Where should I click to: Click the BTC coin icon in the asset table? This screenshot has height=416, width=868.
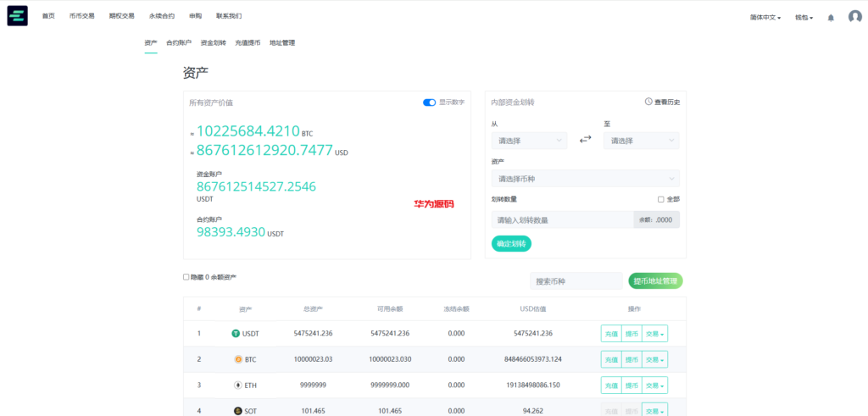(x=238, y=359)
